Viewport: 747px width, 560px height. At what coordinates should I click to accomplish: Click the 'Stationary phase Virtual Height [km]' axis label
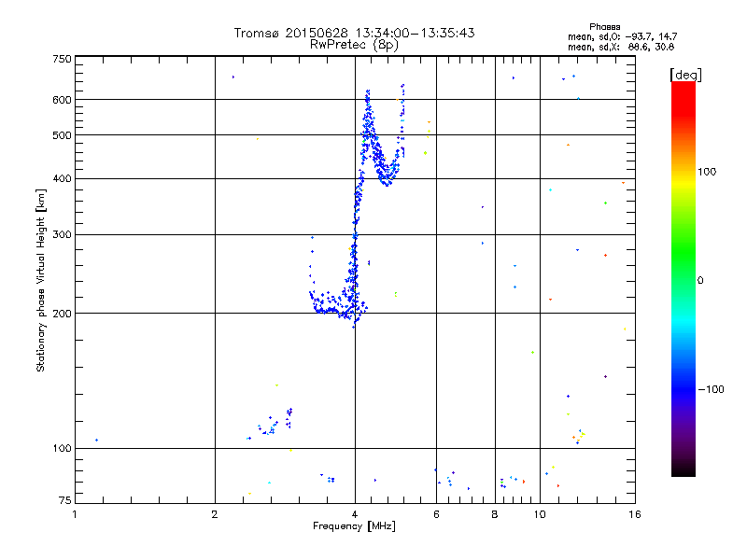click(x=41, y=280)
